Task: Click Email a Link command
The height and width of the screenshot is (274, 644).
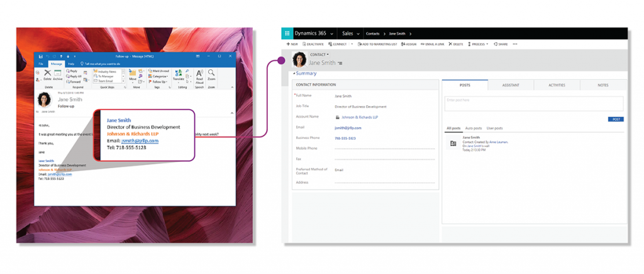Action: (x=432, y=44)
